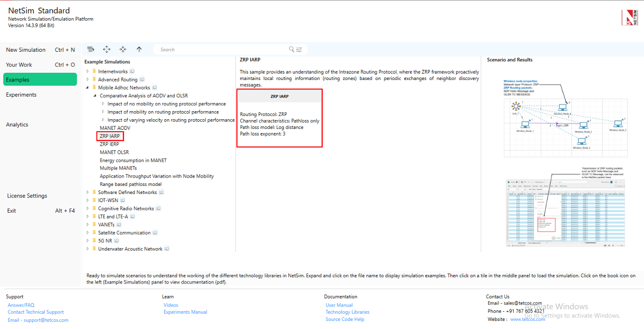Open the Internetworks documentation book icon
Viewport: 644px width, 329px height.
coord(132,72)
